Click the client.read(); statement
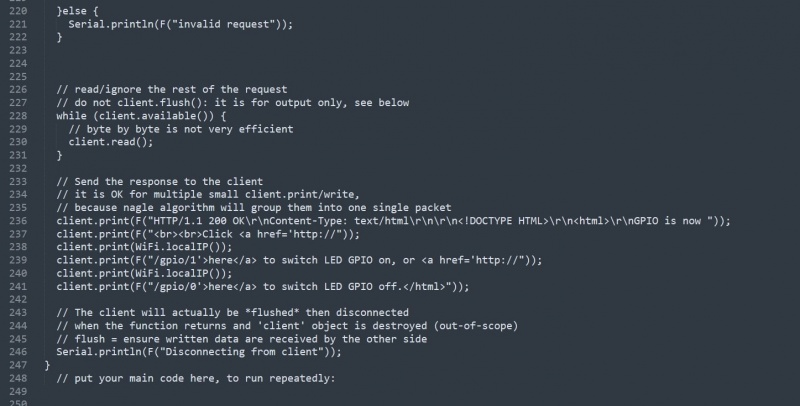 pyautogui.click(x=111, y=142)
